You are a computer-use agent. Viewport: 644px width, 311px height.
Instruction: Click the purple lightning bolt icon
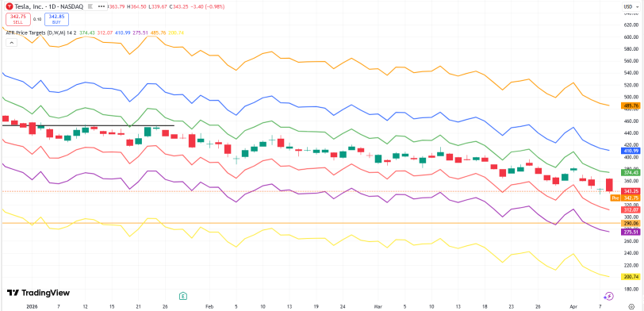609,296
